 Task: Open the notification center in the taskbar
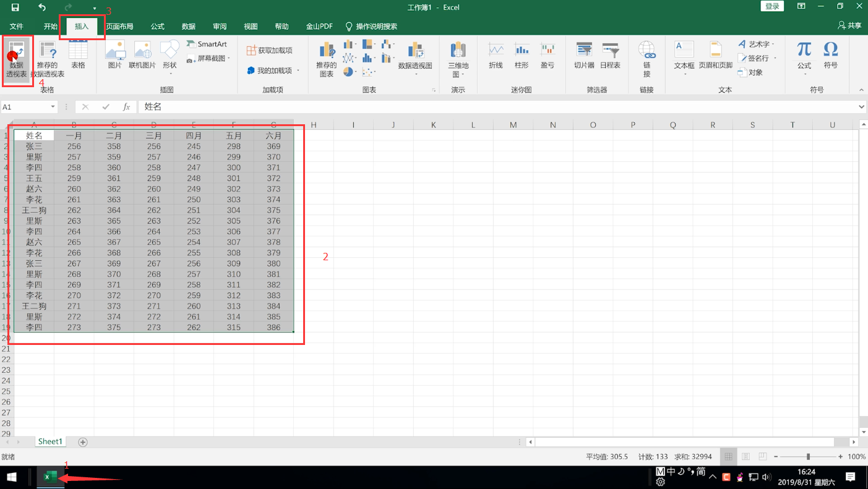(850, 477)
